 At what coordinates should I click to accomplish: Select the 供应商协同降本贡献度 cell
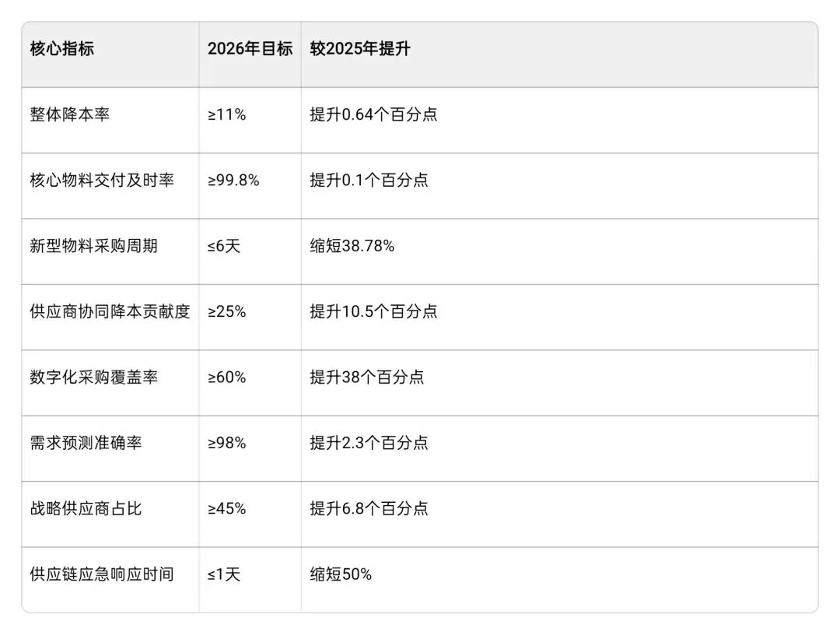click(x=110, y=311)
